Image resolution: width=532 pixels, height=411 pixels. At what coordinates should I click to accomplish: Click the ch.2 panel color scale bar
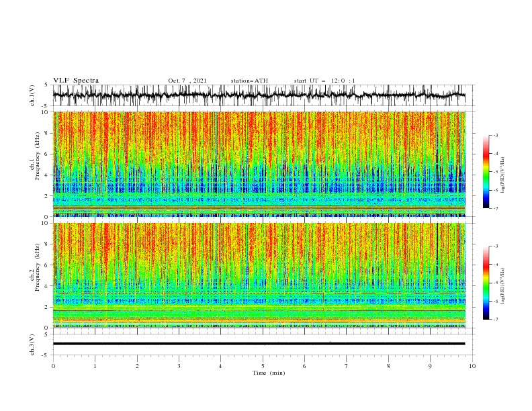tap(486, 283)
